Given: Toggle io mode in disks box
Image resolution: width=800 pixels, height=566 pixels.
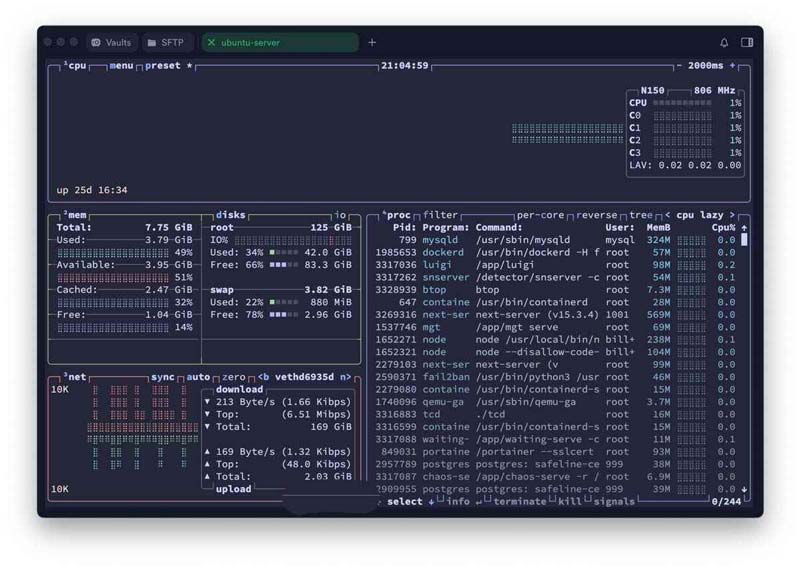Looking at the screenshot, I should pos(340,215).
